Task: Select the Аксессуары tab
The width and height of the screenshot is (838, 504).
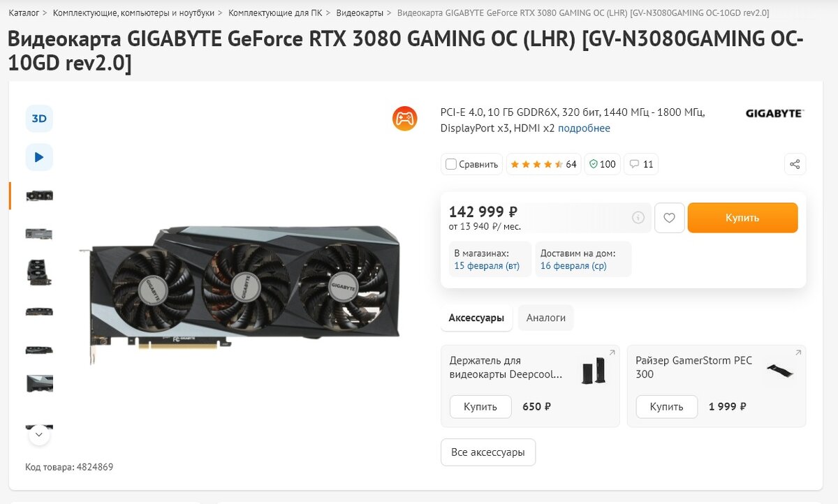Action: pos(476,318)
